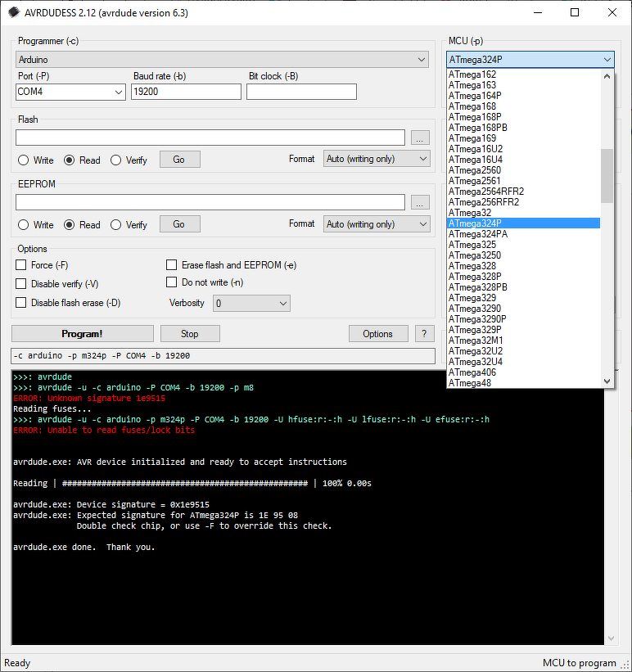Click the avrdude command line text box
632x672 pixels.
point(223,356)
